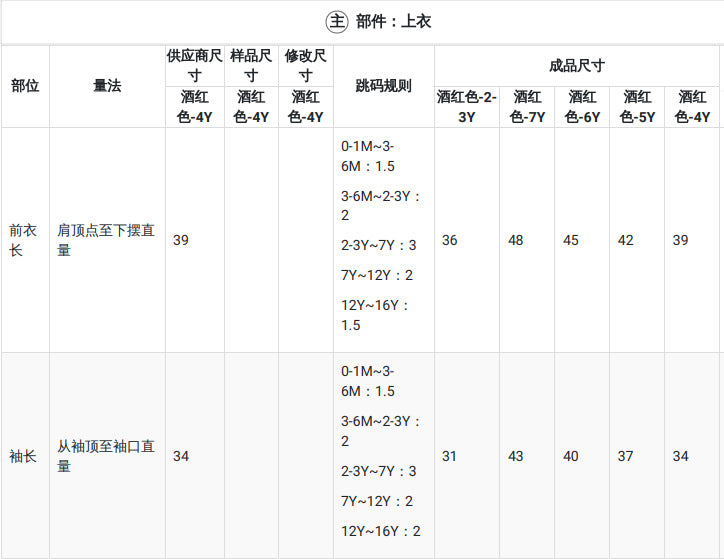This screenshot has width=724, height=559.
Task: Select the 袖长 row label
Action: click(23, 456)
